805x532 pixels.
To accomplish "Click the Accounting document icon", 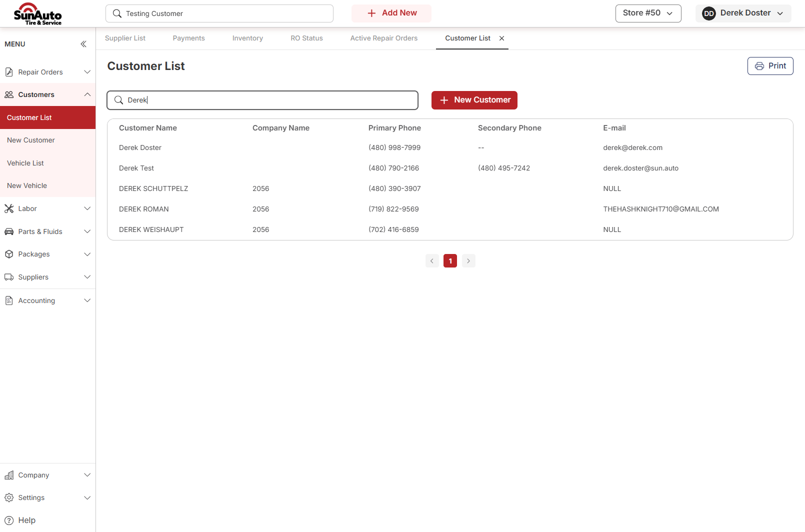I will pyautogui.click(x=9, y=300).
